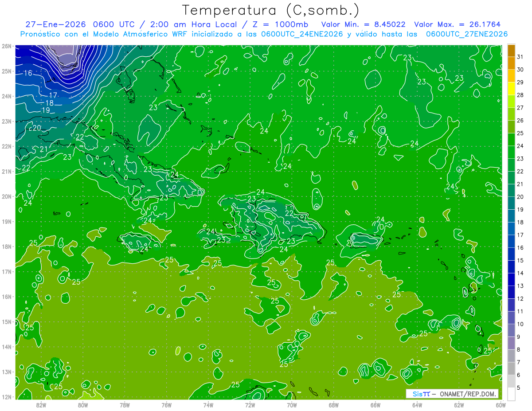Screen dimensions: 532x411
Task: Click the '26N' latitude axis label
Action: tap(6, 46)
